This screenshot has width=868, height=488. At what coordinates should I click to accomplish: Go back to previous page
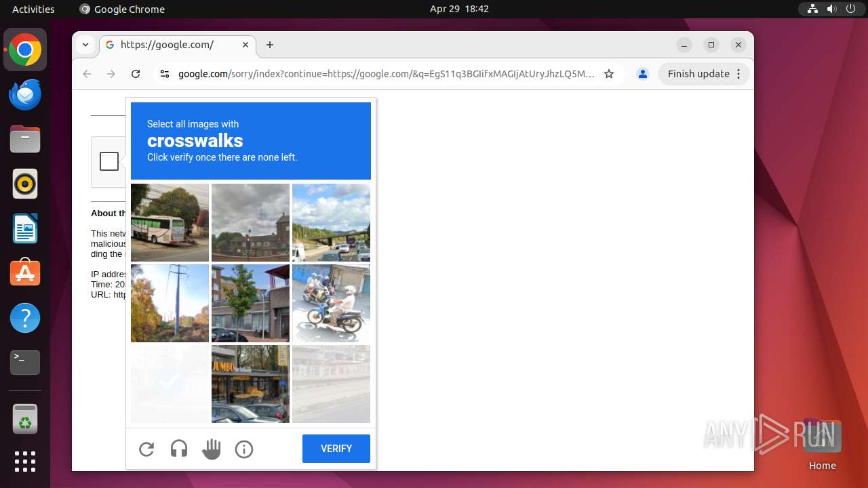click(x=87, y=74)
